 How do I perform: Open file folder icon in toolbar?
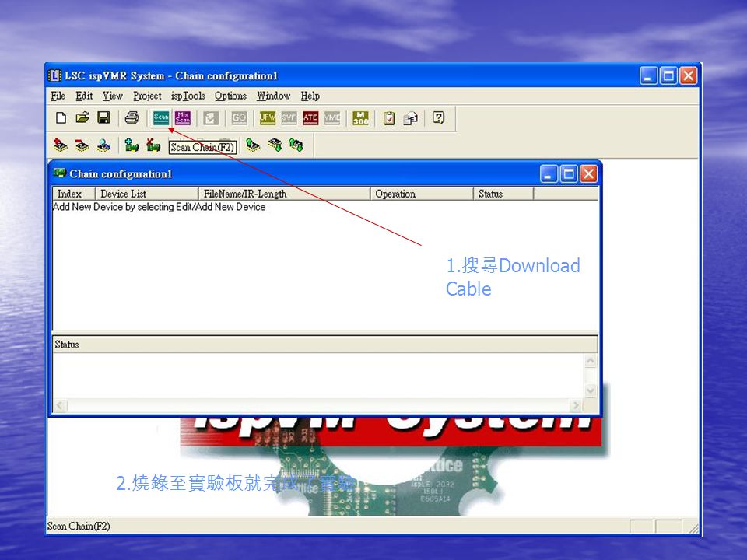pos(82,117)
